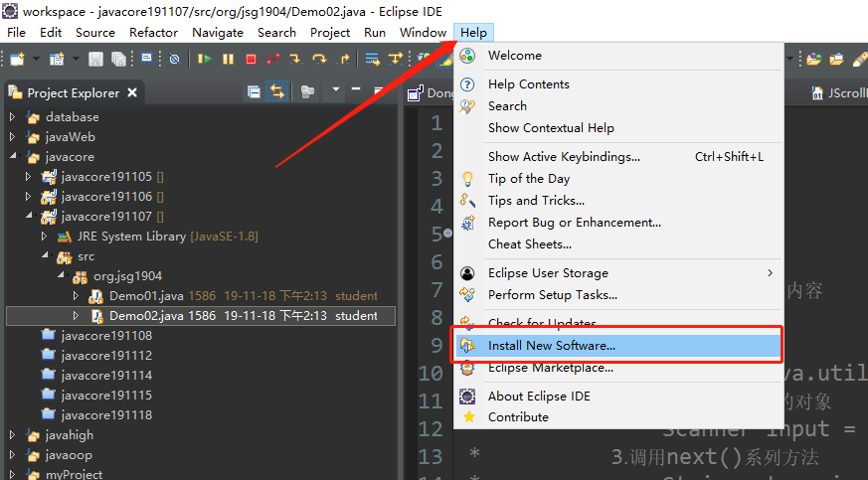Image resolution: width=868 pixels, height=480 pixels.
Task: Click the Save floppy disk icon
Action: point(95,59)
